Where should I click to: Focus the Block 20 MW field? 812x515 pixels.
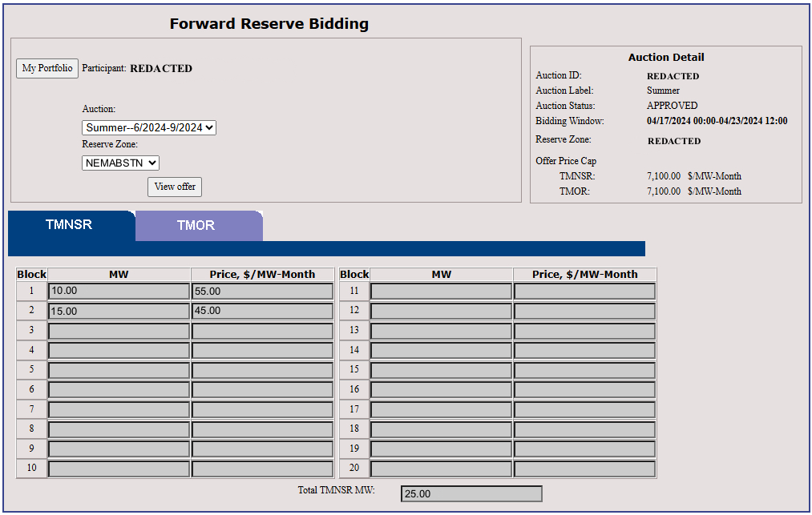click(x=441, y=469)
